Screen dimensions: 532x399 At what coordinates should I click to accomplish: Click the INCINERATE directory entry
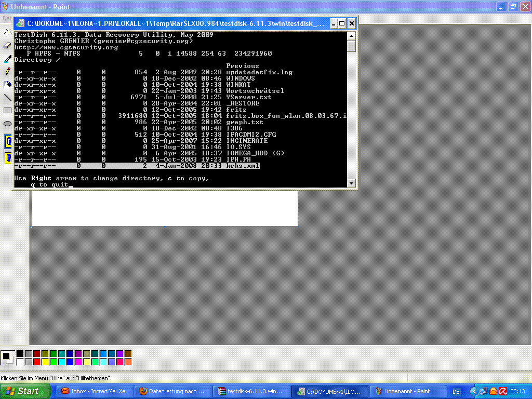pos(247,141)
